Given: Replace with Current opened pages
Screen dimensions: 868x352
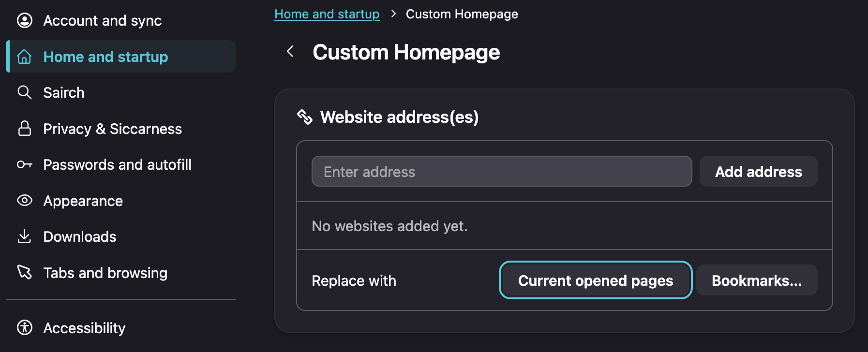Looking at the screenshot, I should tap(596, 280).
